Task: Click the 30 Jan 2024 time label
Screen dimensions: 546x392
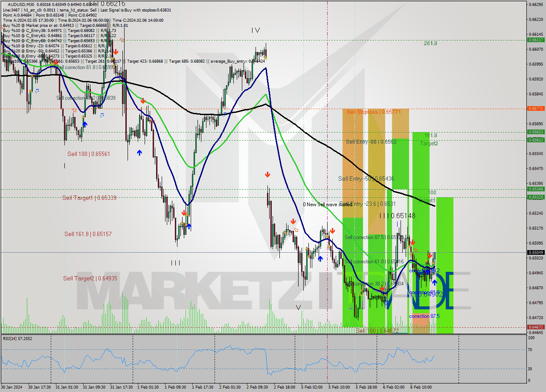Action: 12,387
